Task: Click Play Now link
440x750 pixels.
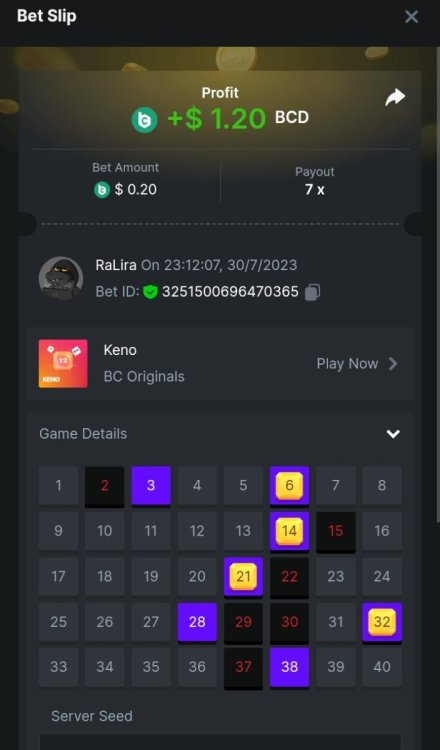Action: coord(347,364)
